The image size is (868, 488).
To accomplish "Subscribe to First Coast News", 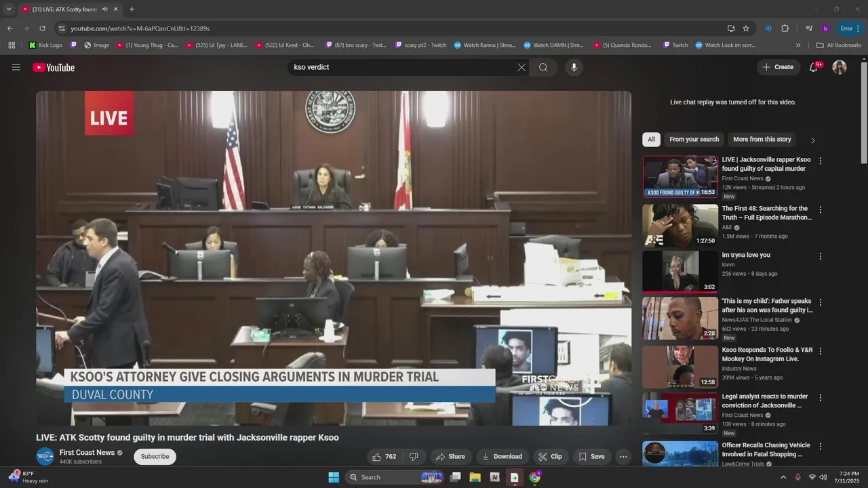I will tap(155, 456).
